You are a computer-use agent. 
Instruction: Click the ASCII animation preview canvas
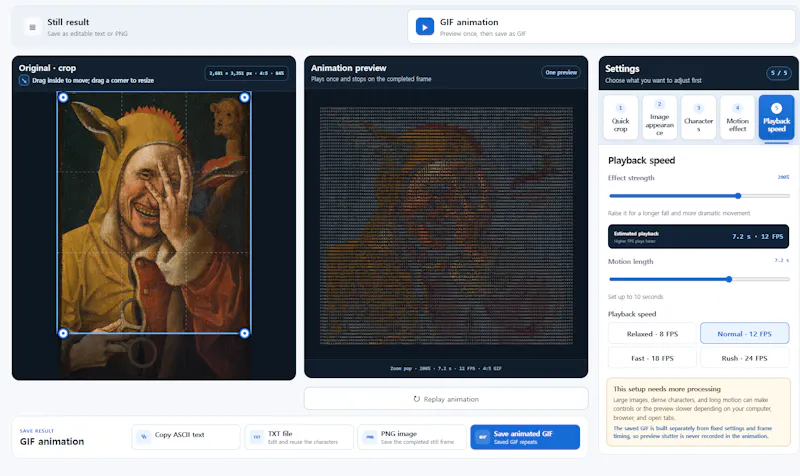click(446, 225)
